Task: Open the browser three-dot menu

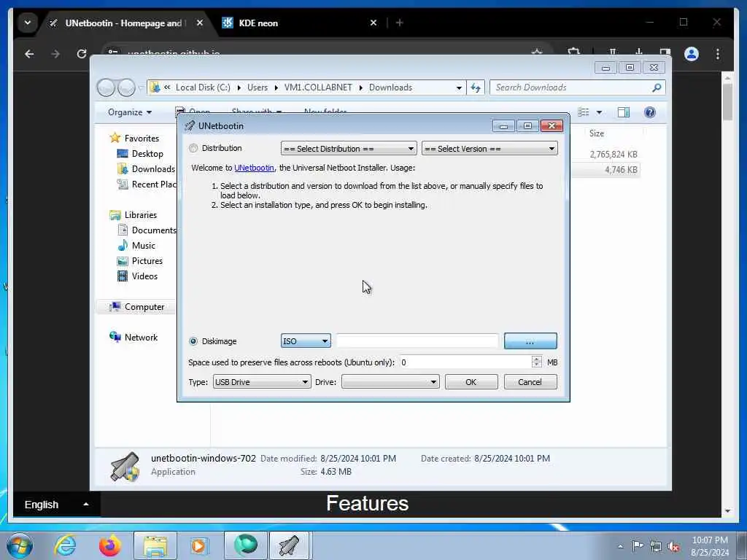Action: tap(718, 54)
